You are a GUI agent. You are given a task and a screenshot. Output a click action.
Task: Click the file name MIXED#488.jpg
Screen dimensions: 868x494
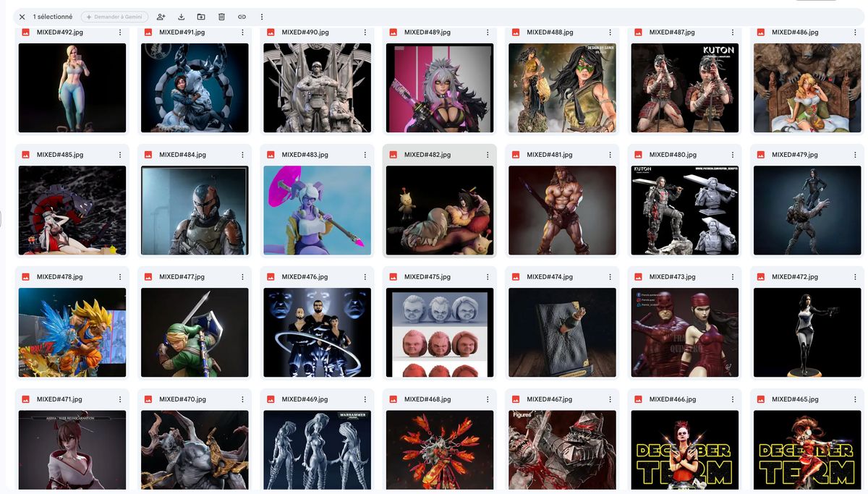(x=550, y=33)
